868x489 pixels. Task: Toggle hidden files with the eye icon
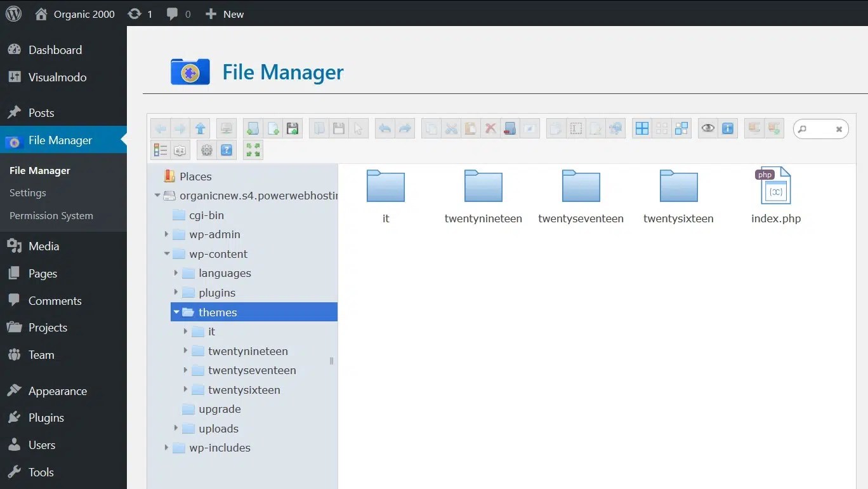(x=708, y=128)
